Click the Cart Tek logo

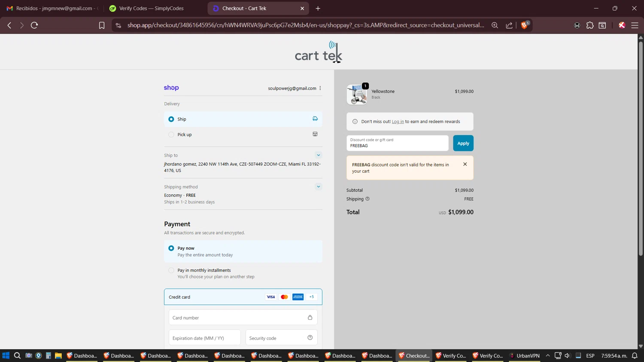click(319, 52)
